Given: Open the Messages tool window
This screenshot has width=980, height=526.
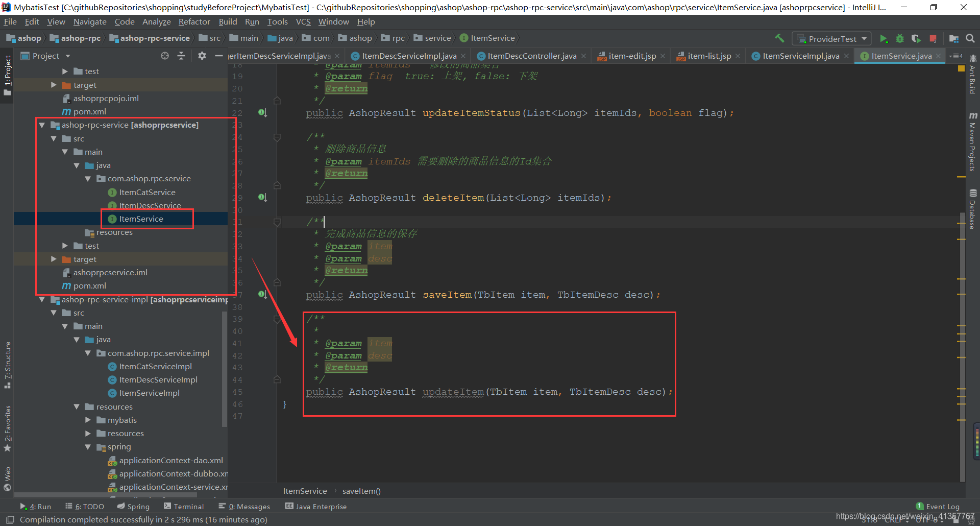Looking at the screenshot, I should pos(244,507).
